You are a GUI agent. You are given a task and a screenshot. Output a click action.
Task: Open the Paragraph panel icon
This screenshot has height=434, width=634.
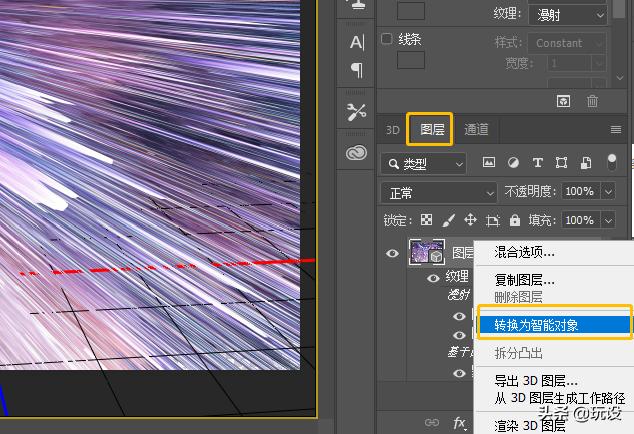(x=357, y=70)
